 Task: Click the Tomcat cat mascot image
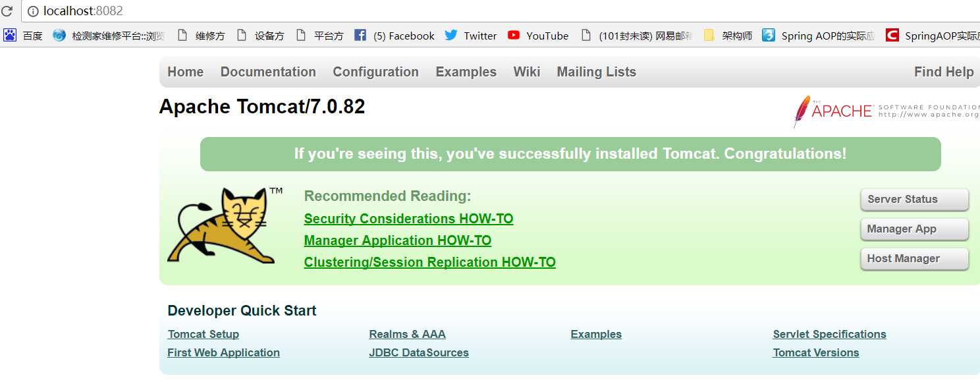tap(225, 225)
